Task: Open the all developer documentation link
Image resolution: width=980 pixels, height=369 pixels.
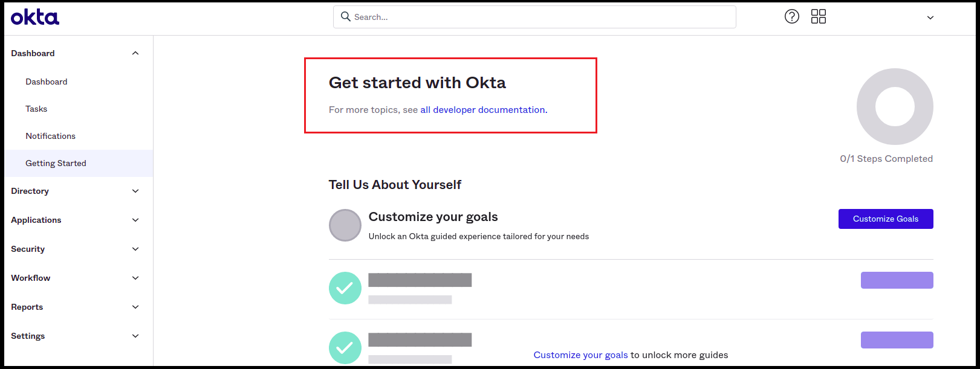Action: [482, 109]
